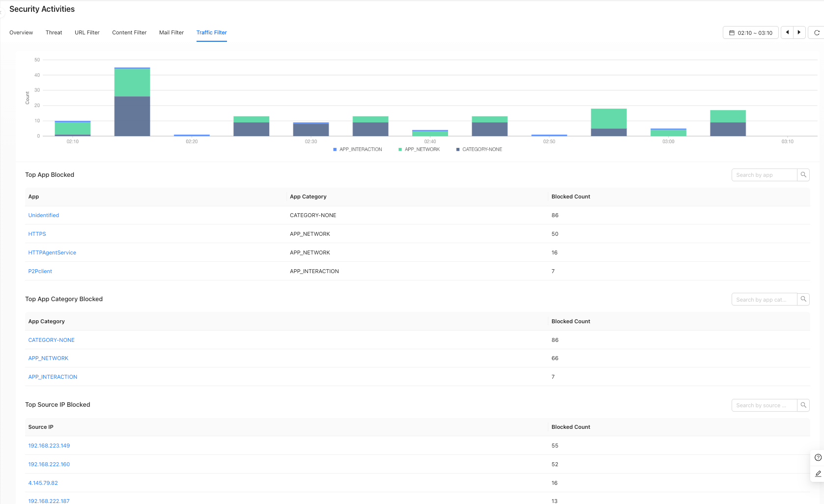The height and width of the screenshot is (504, 824).
Task: Click the edit pencil icon
Action: 818,474
